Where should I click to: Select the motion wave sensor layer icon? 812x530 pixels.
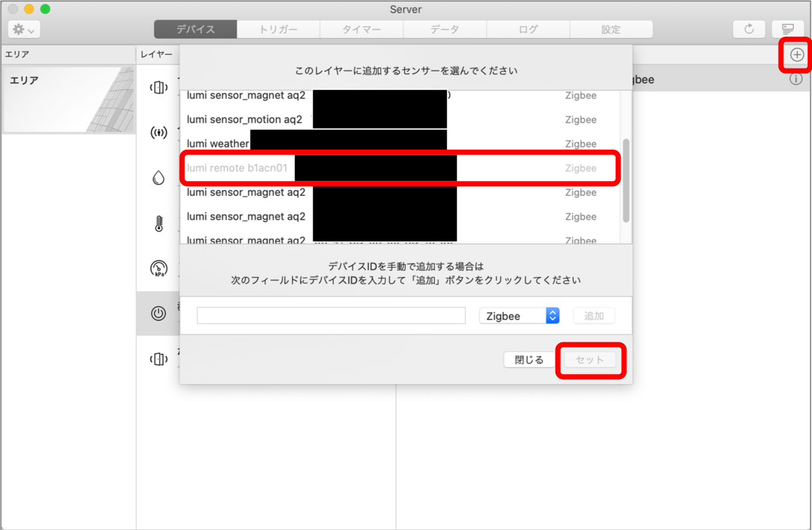(x=159, y=133)
